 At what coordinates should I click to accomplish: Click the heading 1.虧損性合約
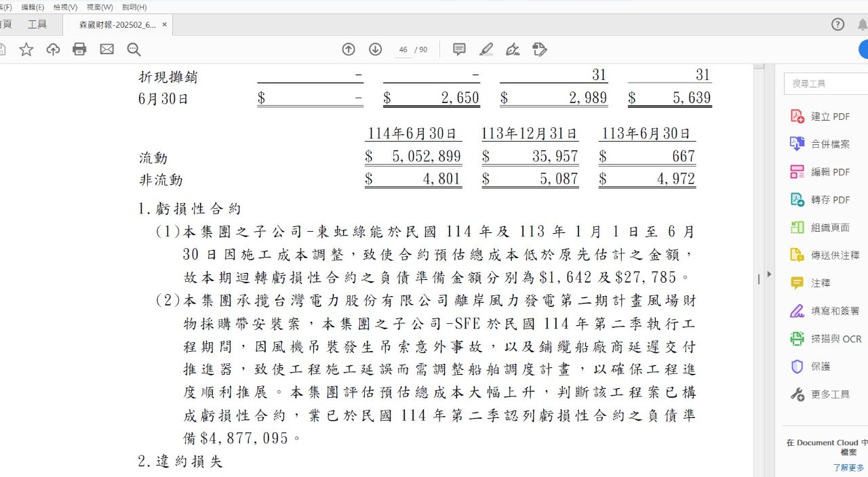pos(190,209)
